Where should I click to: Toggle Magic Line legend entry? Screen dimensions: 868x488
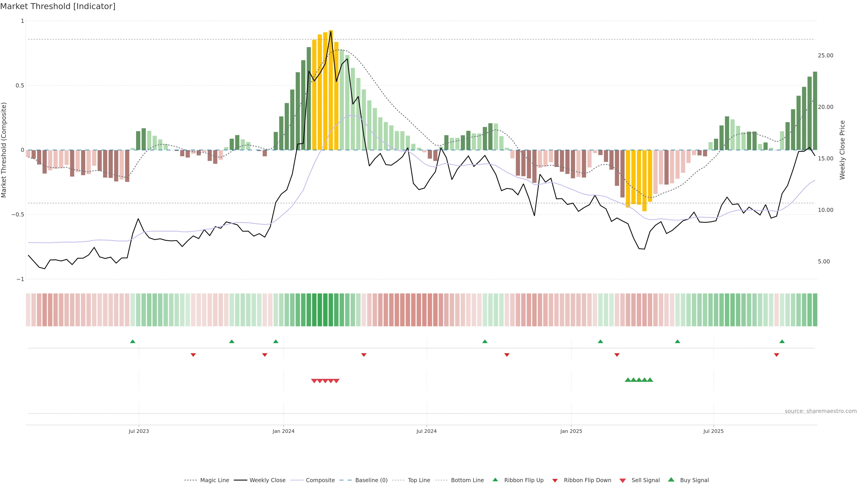214,480
